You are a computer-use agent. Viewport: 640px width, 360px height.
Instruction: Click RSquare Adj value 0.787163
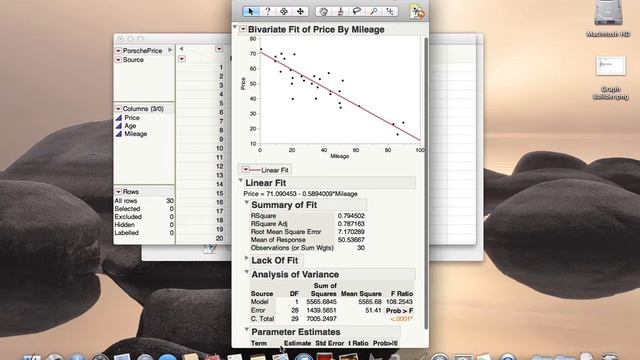click(351, 224)
